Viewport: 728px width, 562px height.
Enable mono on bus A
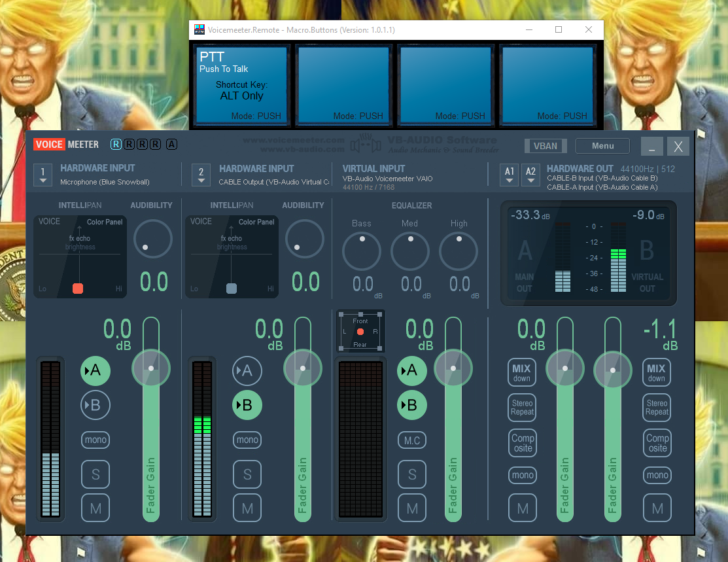pyautogui.click(x=523, y=475)
